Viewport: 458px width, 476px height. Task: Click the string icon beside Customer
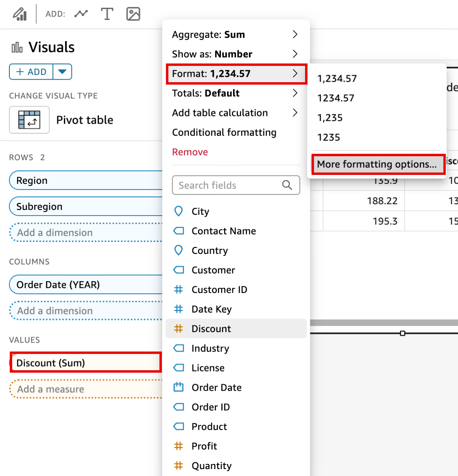179,270
